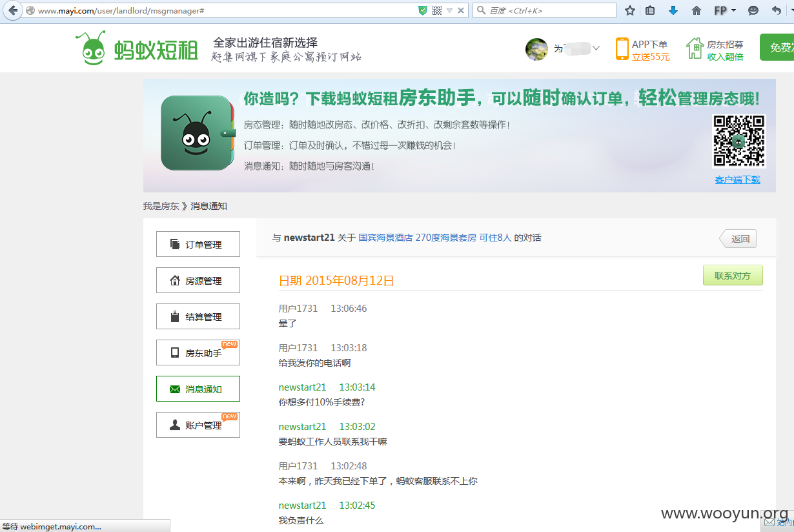Open the APP下单 link
This screenshot has width=794, height=532.
click(649, 44)
